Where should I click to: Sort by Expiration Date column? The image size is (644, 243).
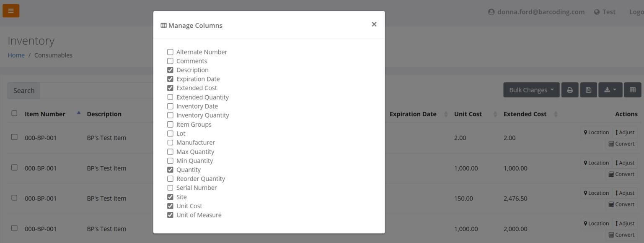(x=413, y=114)
